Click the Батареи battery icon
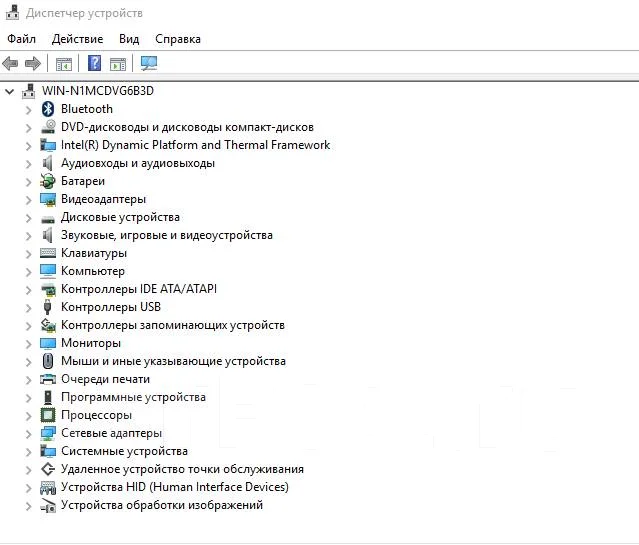Image resolution: width=639 pixels, height=545 pixels. tap(48, 181)
